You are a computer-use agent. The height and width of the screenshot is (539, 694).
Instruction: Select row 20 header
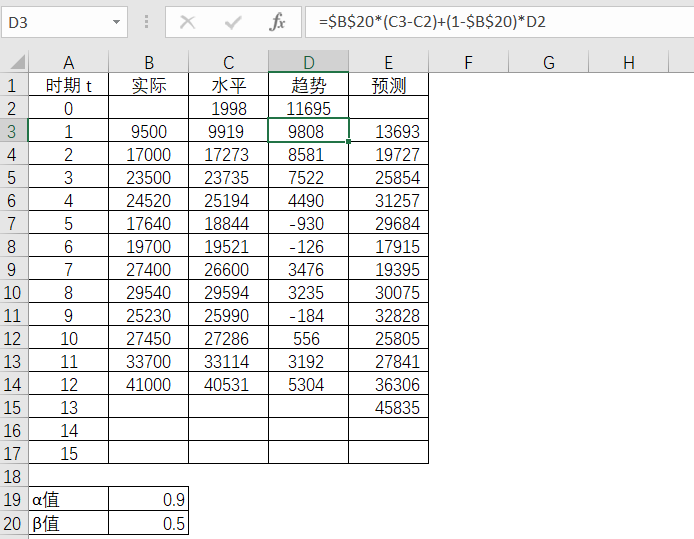[14, 522]
